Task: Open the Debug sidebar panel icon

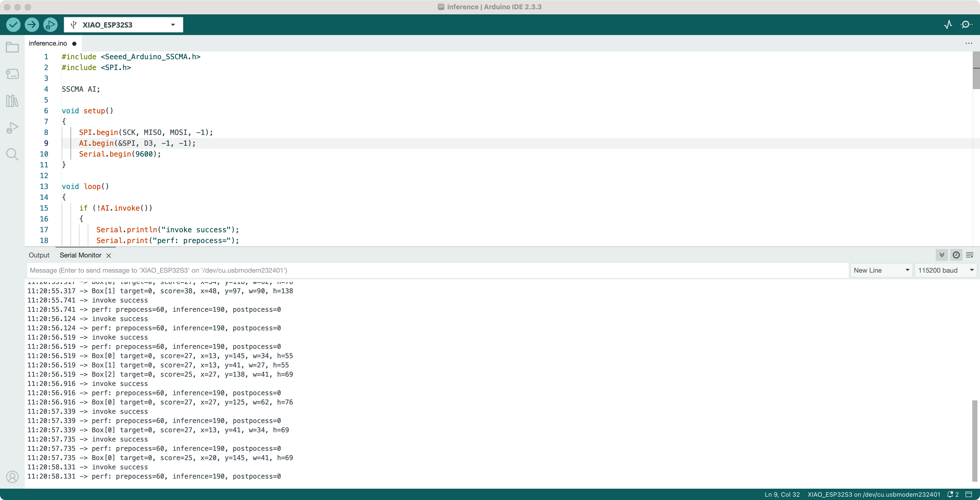Action: [x=12, y=128]
